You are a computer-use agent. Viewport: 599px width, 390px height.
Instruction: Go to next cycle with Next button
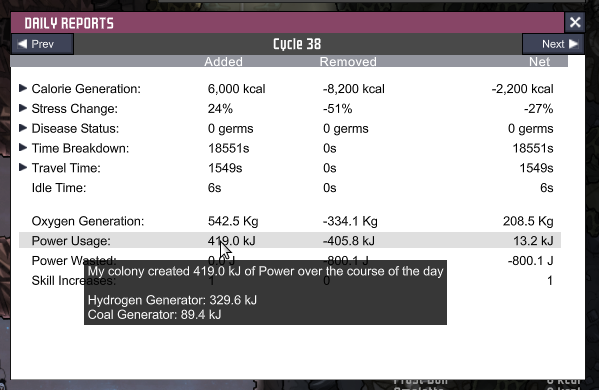tap(553, 44)
